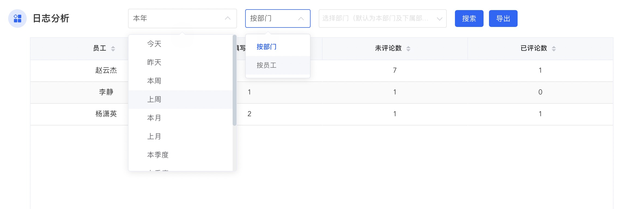
Task: Pick 本月 from the time options
Action: pyautogui.click(x=154, y=118)
